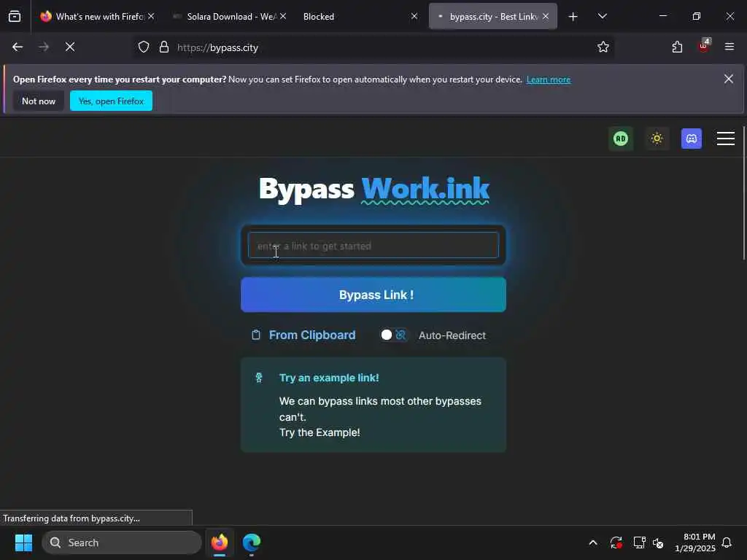Click the green AD icon
The width and height of the screenshot is (747, 560).
click(x=620, y=139)
